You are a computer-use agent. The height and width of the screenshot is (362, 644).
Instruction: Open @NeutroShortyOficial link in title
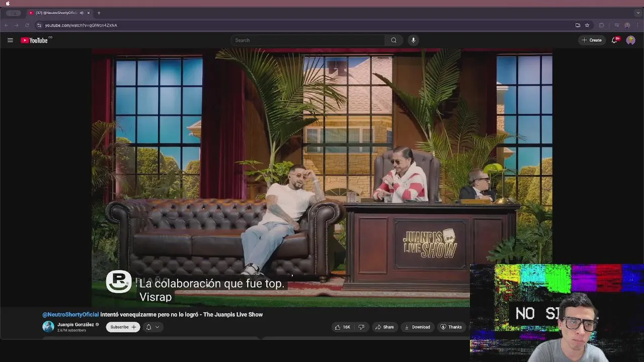point(70,315)
